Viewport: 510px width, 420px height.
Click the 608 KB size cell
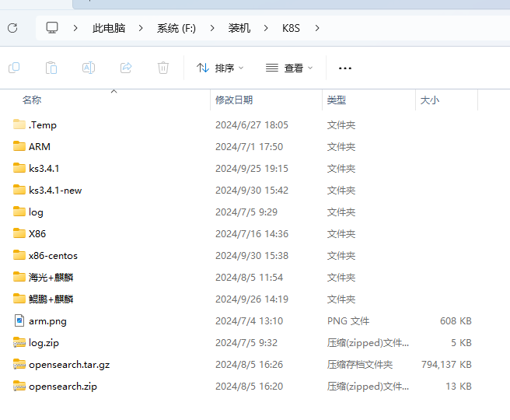tap(456, 321)
